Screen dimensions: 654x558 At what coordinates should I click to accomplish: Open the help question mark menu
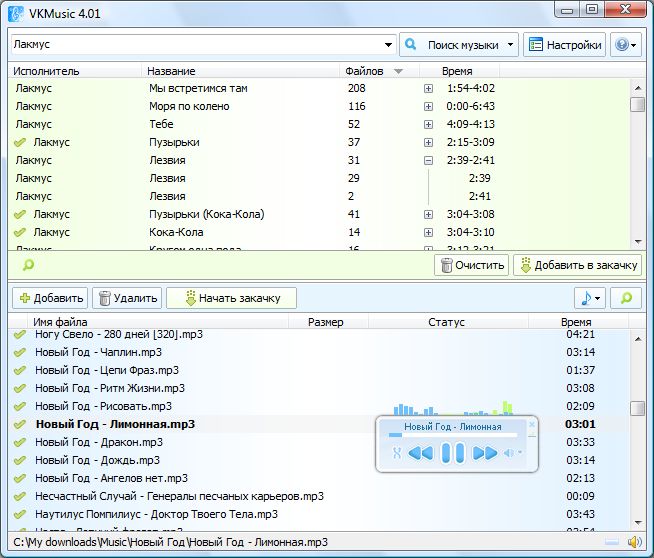[624, 45]
